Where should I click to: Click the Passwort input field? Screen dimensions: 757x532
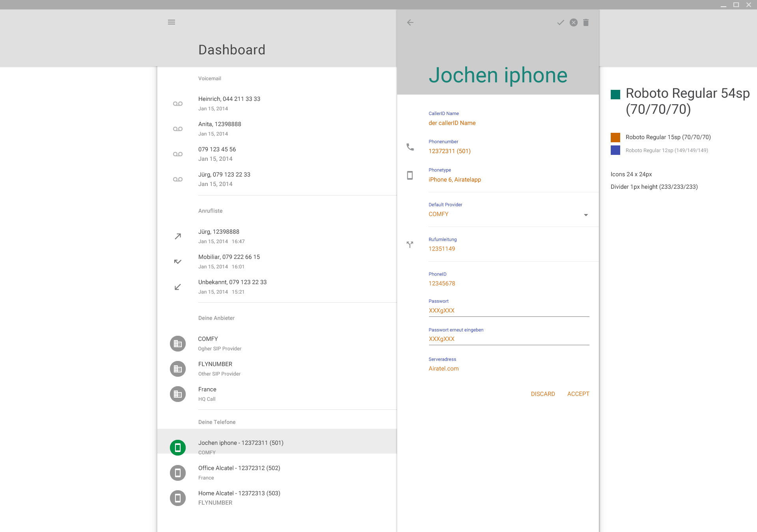[x=509, y=311]
